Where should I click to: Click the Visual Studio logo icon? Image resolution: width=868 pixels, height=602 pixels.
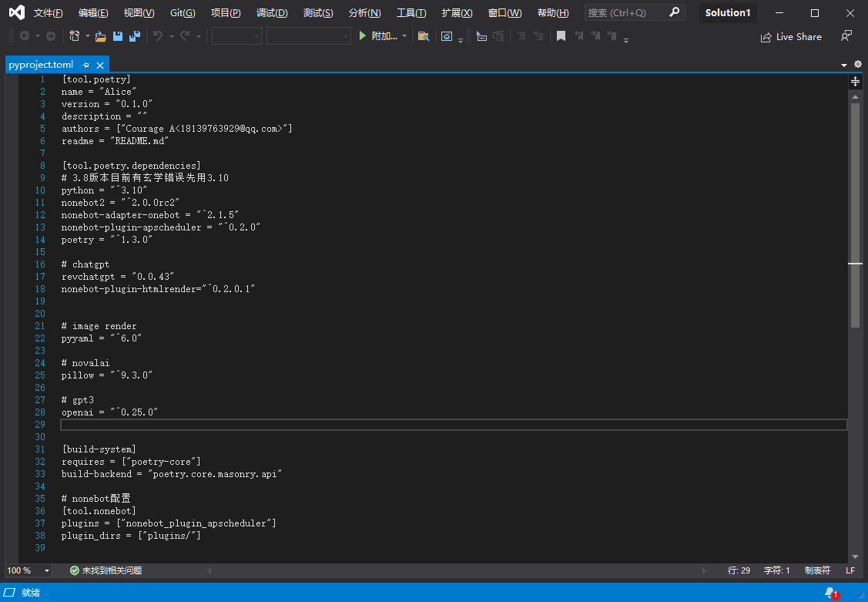[17, 12]
